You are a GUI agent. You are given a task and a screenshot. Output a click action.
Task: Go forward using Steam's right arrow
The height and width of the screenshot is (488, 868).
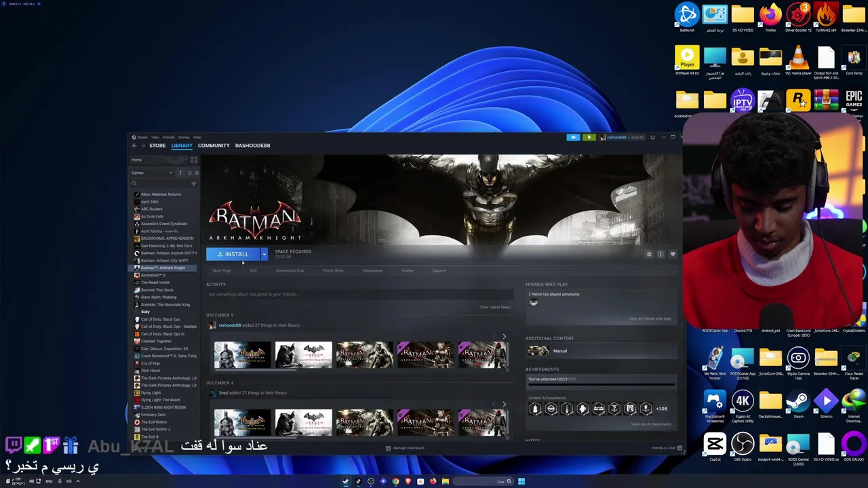[142, 146]
